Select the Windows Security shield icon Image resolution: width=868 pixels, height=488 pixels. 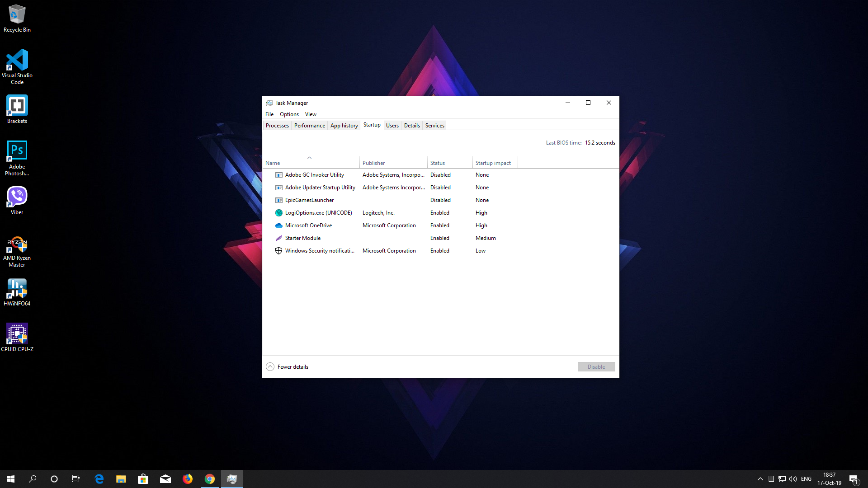tap(278, 251)
